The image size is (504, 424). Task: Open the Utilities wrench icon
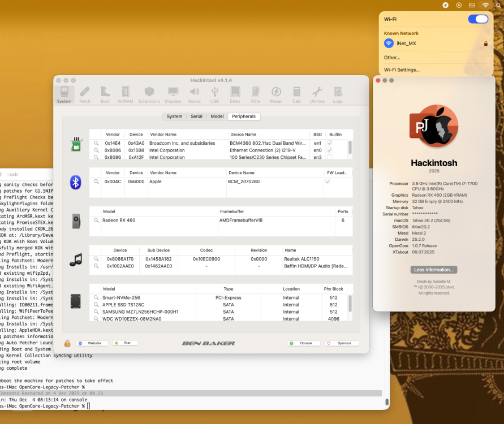point(317,95)
